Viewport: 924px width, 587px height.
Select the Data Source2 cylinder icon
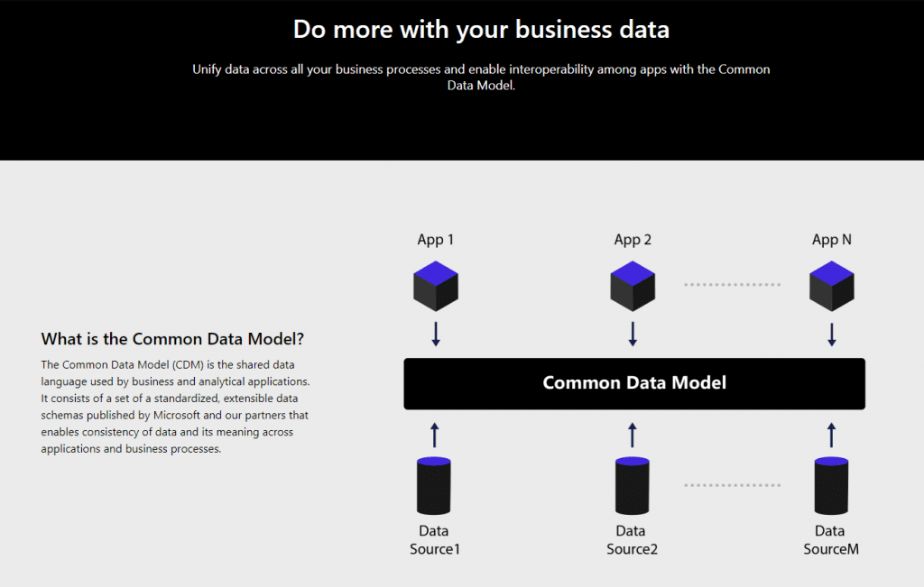(x=632, y=485)
